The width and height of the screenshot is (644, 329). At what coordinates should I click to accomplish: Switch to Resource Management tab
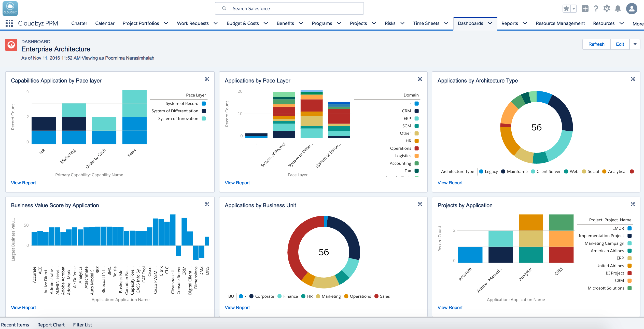pyautogui.click(x=560, y=23)
